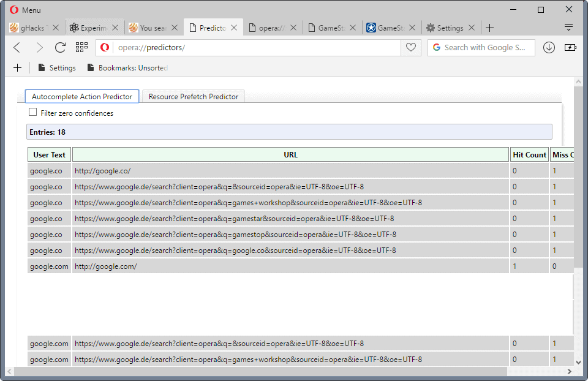Select the http://google.com/ URL cell
The image size is (588, 381).
click(290, 266)
